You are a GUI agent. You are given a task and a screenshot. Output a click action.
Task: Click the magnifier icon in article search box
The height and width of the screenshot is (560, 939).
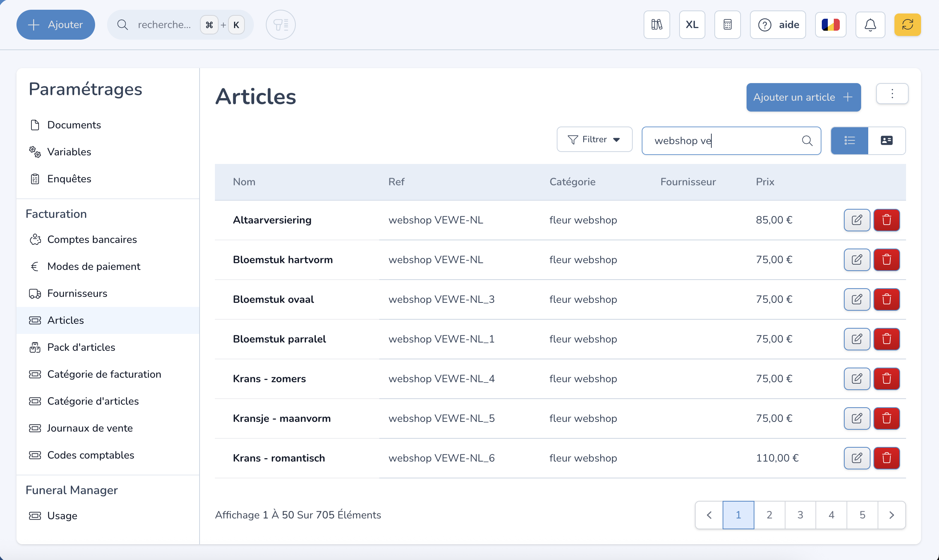click(x=807, y=141)
